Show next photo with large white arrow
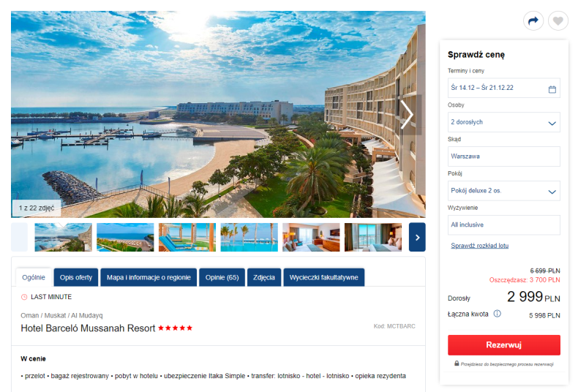The width and height of the screenshot is (578, 392). pos(407,115)
